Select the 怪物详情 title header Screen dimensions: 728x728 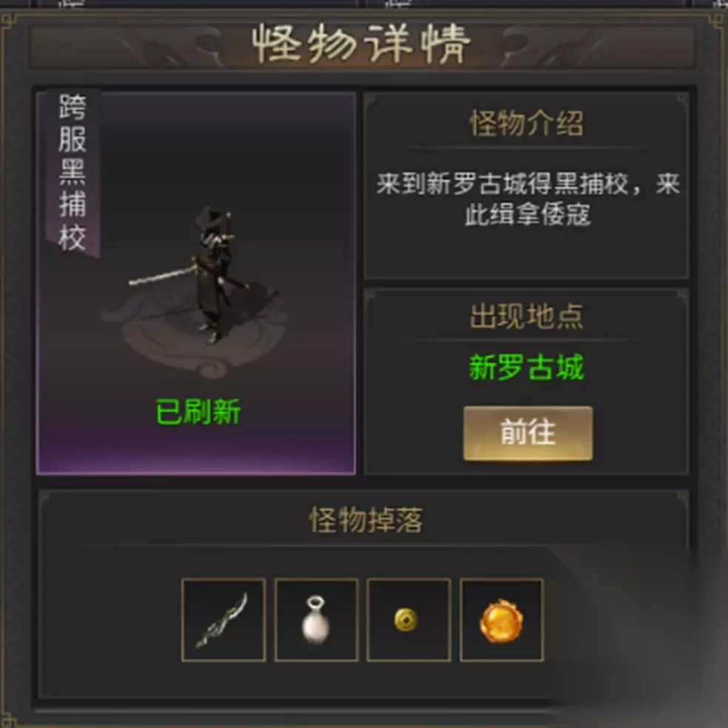(362, 44)
